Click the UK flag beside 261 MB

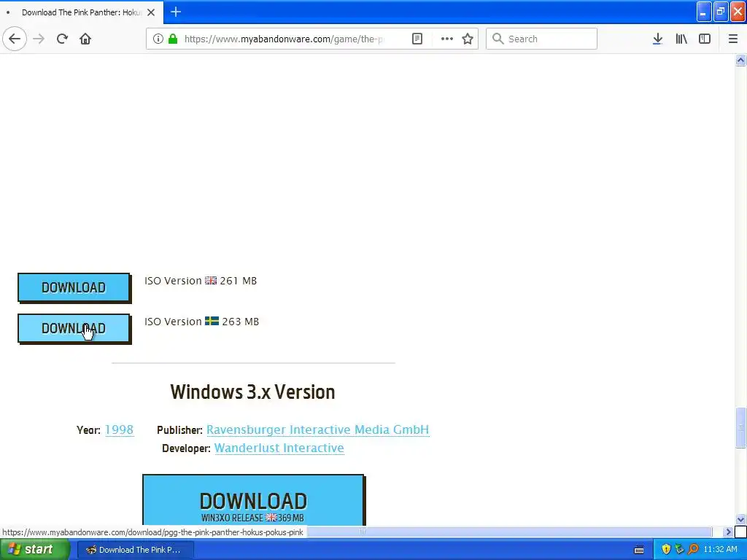tap(211, 281)
